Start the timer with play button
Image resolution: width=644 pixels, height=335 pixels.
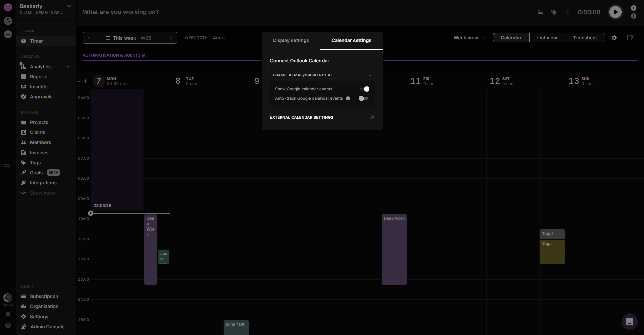(615, 12)
